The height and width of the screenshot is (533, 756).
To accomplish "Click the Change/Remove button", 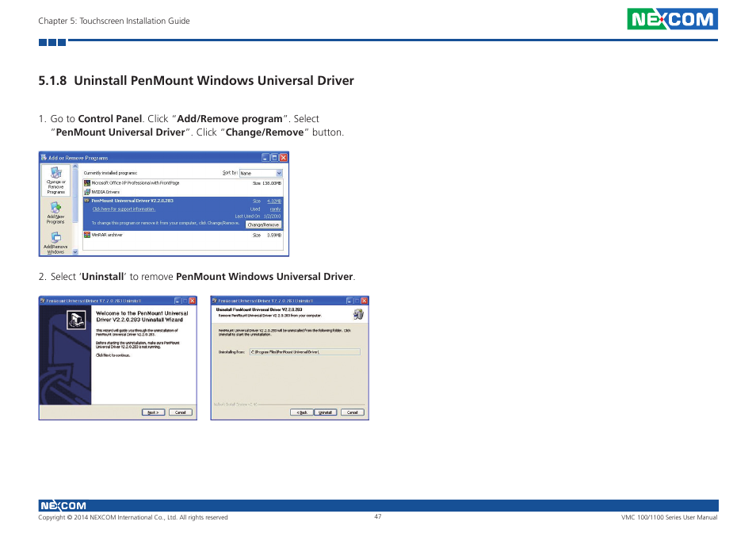I will tap(263, 224).
